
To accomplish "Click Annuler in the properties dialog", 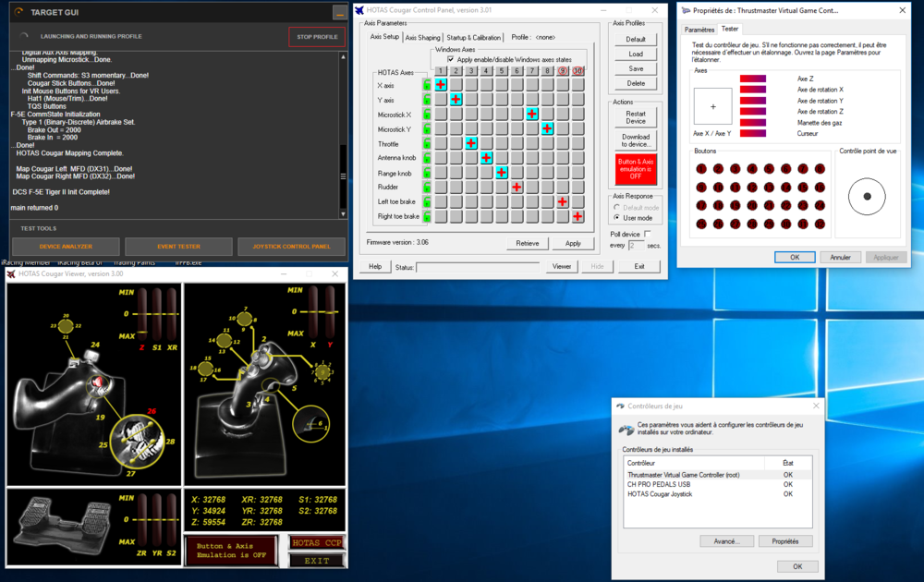I will tap(840, 258).
